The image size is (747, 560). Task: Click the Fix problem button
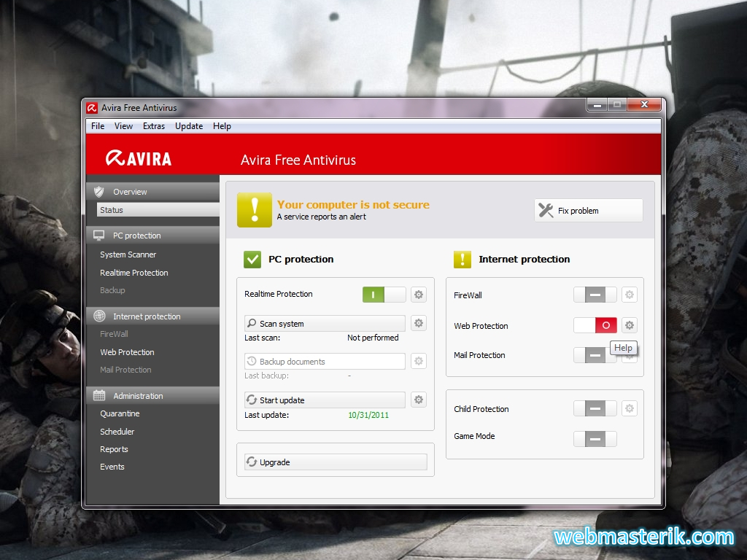point(589,211)
